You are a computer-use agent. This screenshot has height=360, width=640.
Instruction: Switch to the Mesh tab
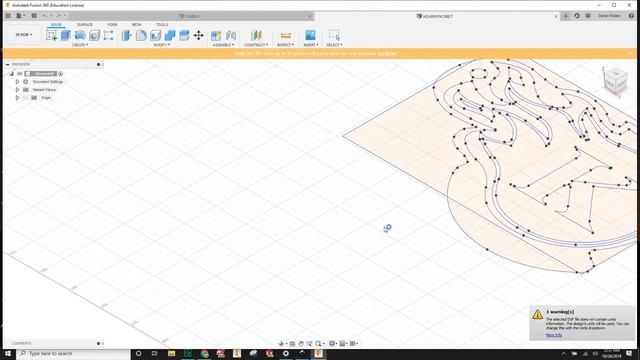tap(136, 25)
